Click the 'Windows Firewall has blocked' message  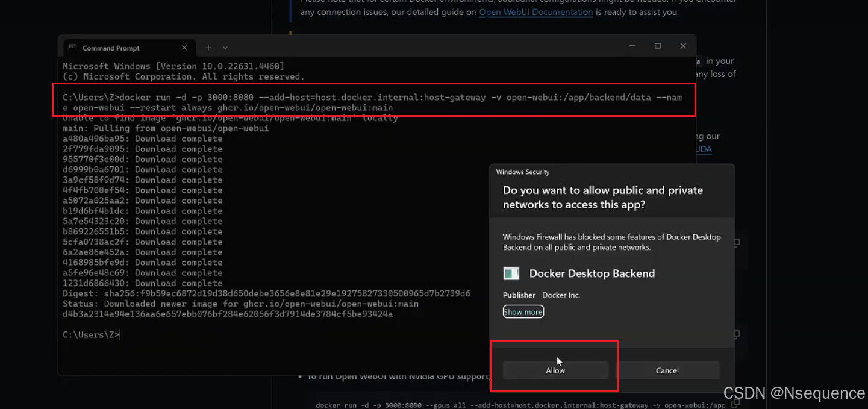click(612, 242)
